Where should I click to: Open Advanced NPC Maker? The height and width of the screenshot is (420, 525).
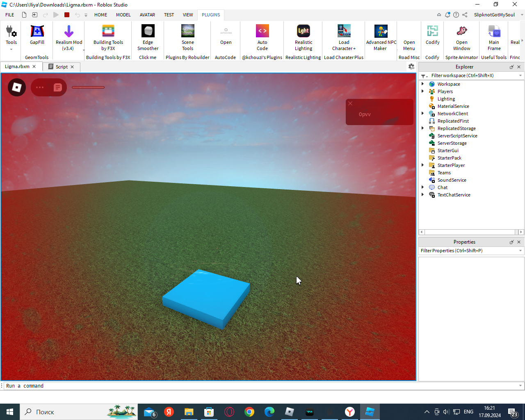point(381,38)
